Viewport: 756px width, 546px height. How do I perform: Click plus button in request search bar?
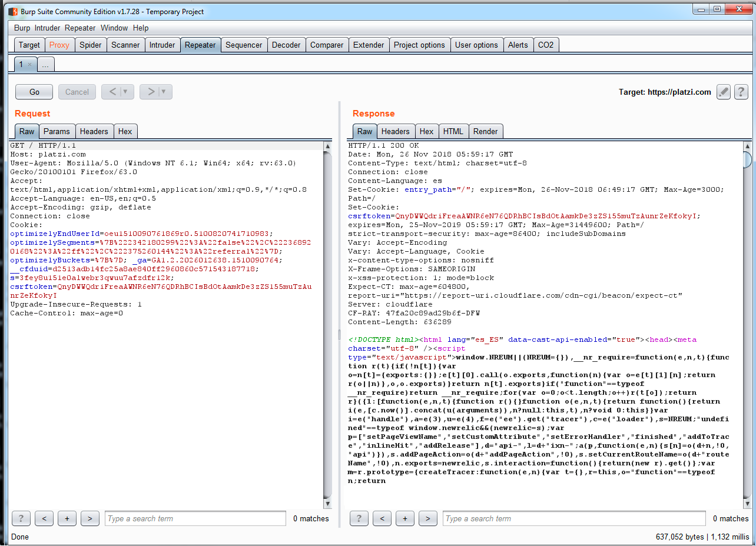click(x=67, y=518)
